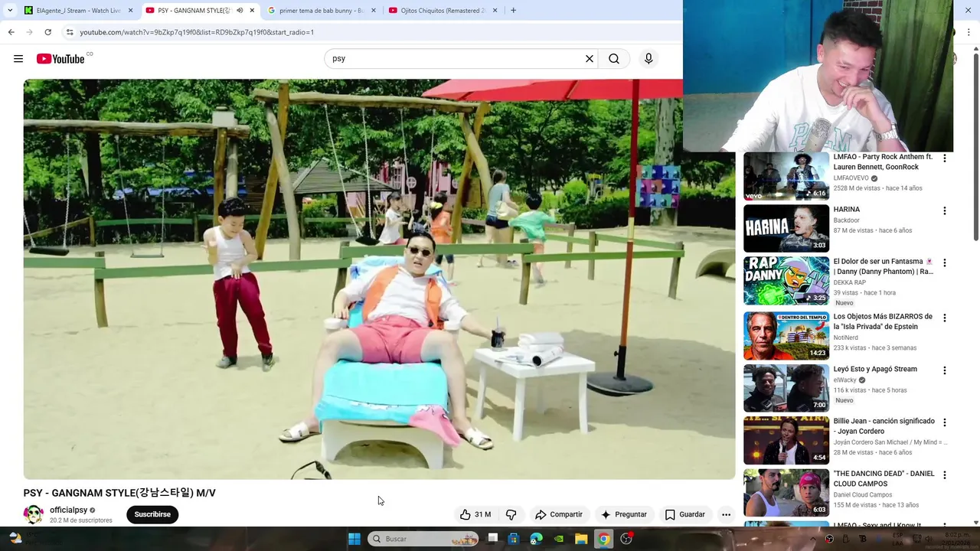
Task: Open 'Leyó Esto y Apagó Stream' title
Action: pos(875,369)
